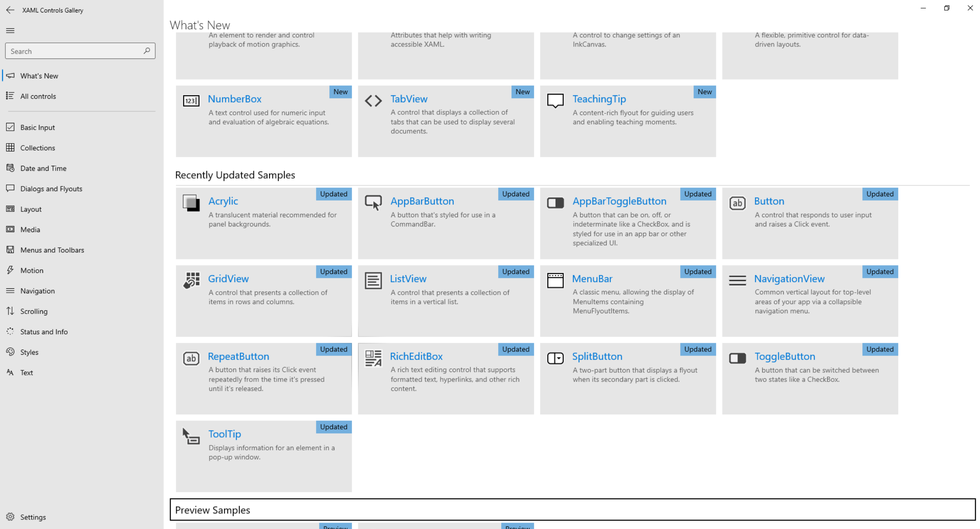Image resolution: width=980 pixels, height=529 pixels.
Task: Click the Collections grid icon in sidebar
Action: 11,147
